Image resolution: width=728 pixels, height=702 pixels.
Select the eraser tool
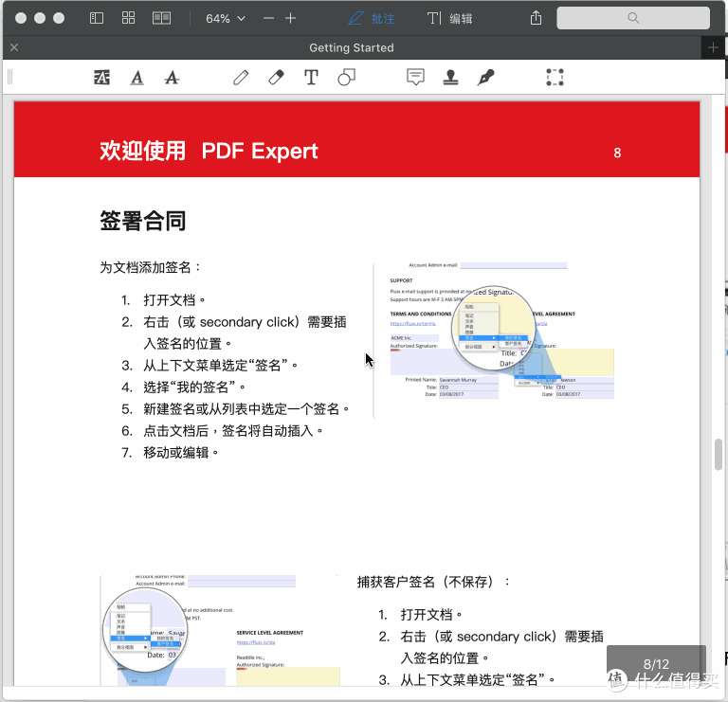(276, 78)
